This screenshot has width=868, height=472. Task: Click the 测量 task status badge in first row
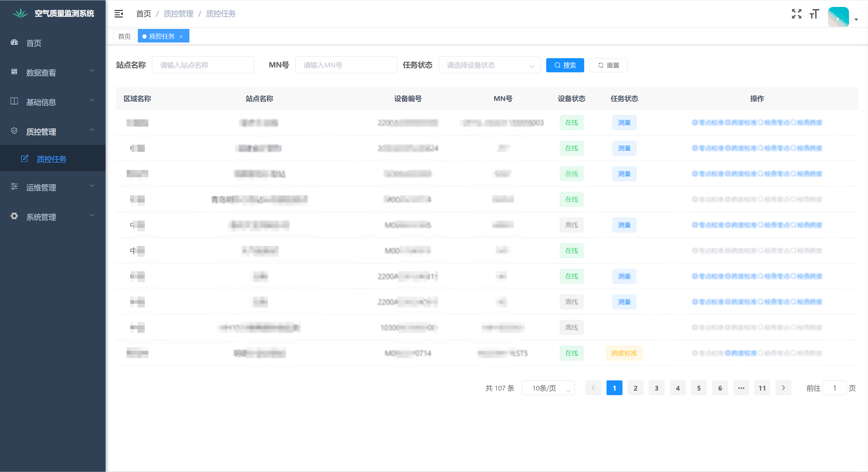coord(624,123)
